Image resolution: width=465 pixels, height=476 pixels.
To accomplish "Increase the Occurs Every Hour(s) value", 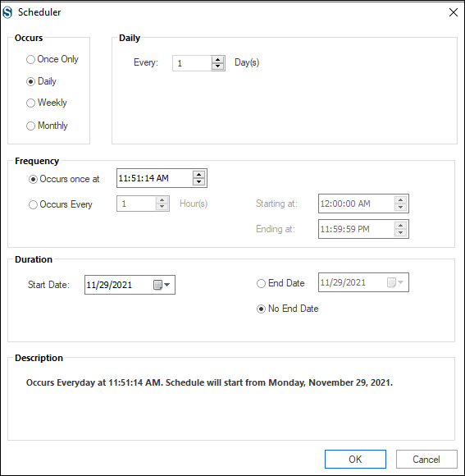I will (x=162, y=200).
